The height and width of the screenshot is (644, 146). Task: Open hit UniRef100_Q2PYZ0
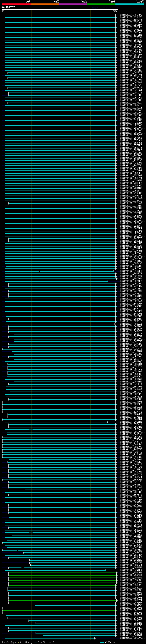coord(131,103)
